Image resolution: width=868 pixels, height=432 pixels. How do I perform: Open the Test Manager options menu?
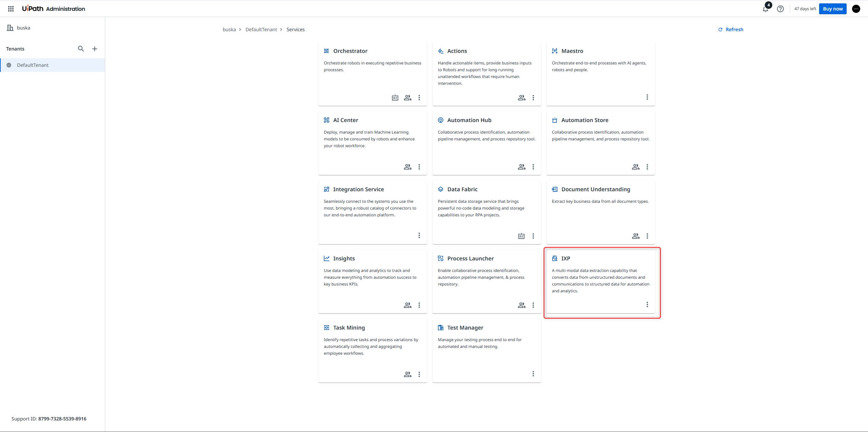[x=533, y=374]
